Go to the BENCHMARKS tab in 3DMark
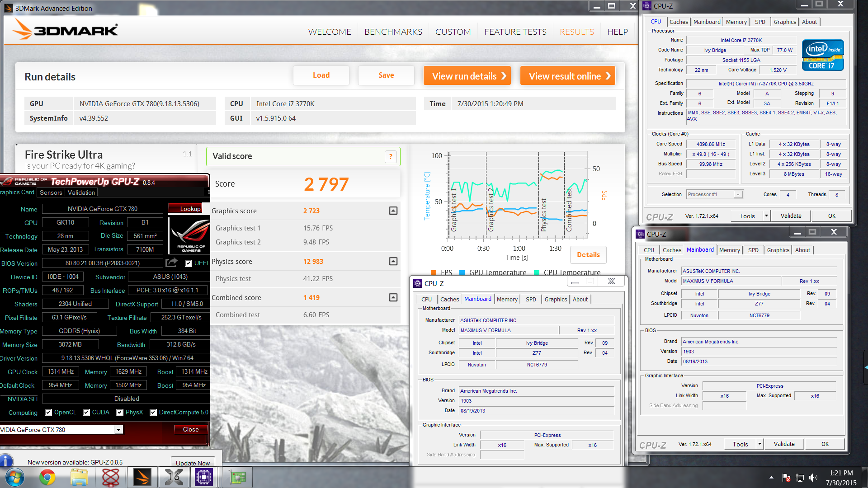This screenshot has height=488, width=868. tap(393, 32)
